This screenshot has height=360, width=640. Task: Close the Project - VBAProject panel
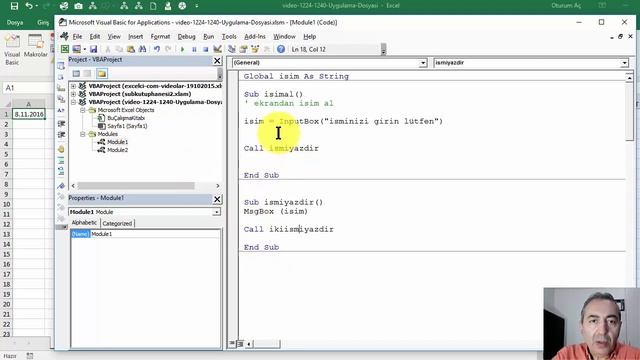pyautogui.click(x=217, y=61)
